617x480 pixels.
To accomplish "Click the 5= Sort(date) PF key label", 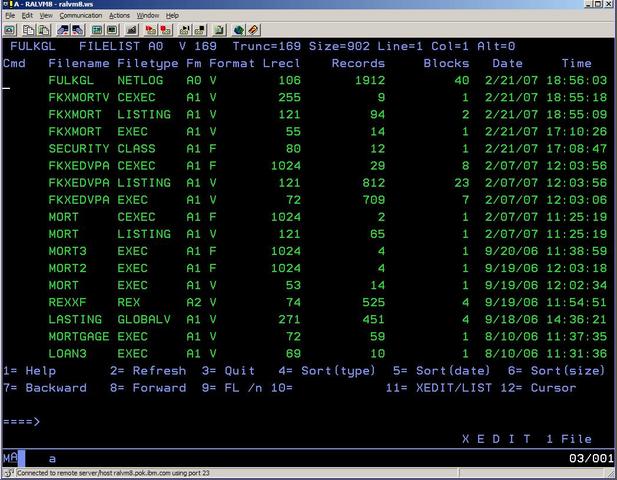I will (442, 371).
